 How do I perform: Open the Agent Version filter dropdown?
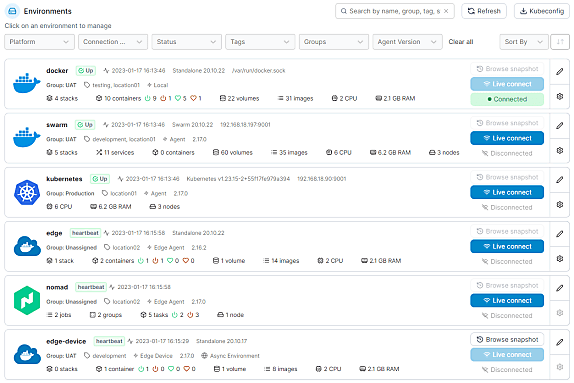[407, 42]
